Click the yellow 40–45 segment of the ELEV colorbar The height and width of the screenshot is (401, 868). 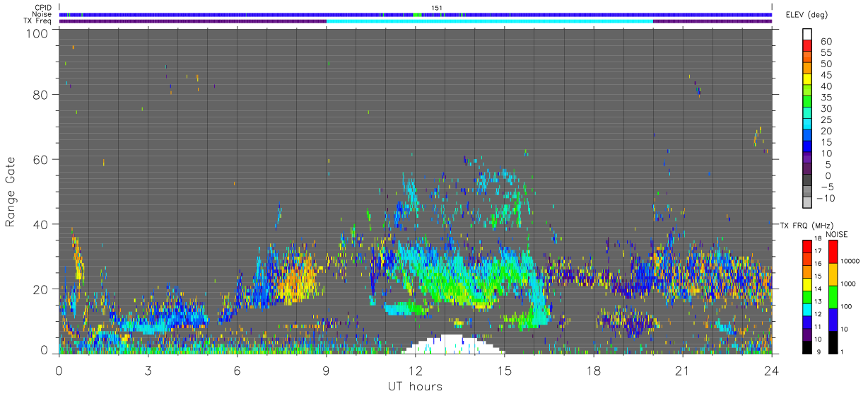click(x=807, y=81)
